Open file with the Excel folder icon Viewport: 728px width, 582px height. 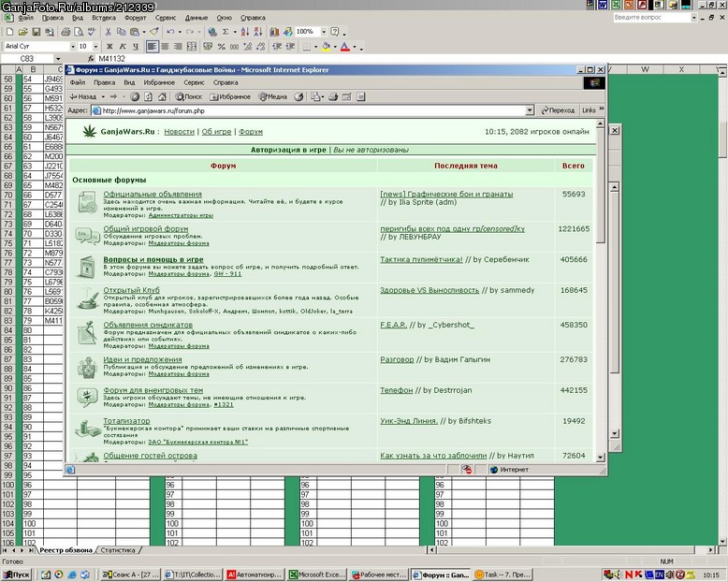(x=22, y=32)
